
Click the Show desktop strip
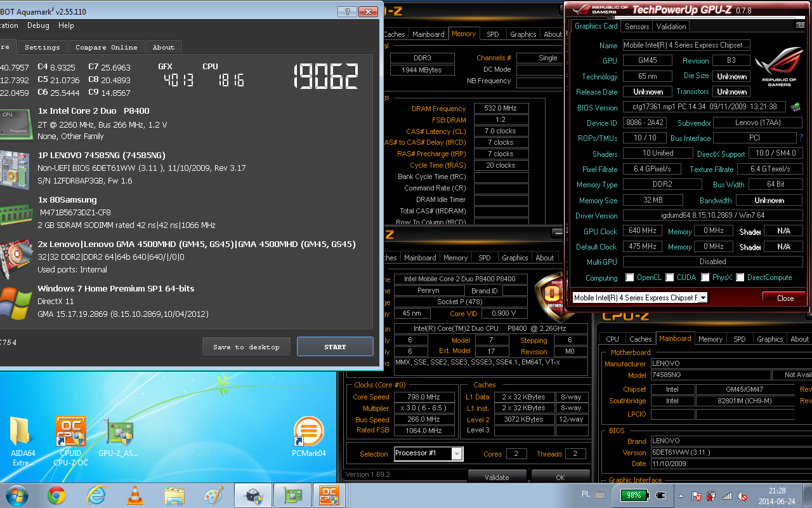point(808,495)
